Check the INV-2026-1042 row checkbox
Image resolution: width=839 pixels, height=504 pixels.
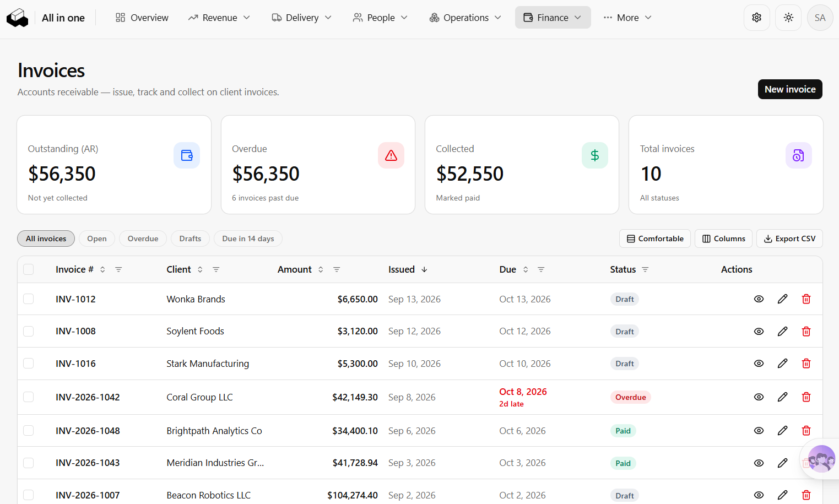tap(29, 397)
